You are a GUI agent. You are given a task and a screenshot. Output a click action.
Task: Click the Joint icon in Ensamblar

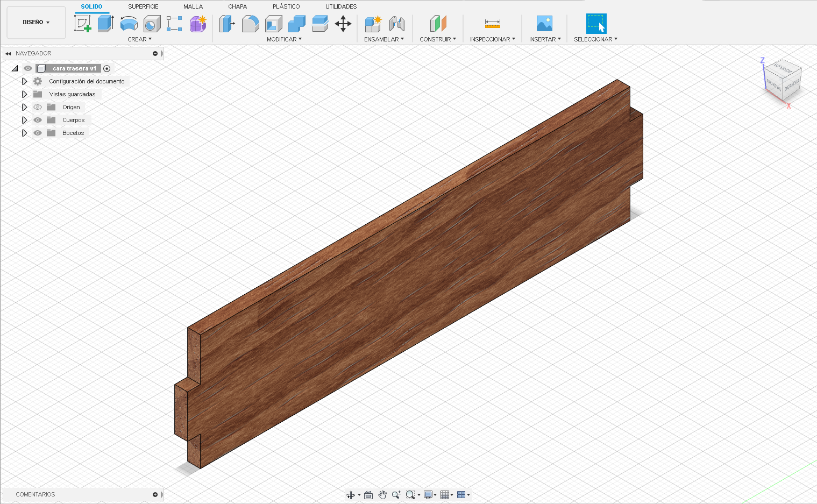tap(396, 24)
